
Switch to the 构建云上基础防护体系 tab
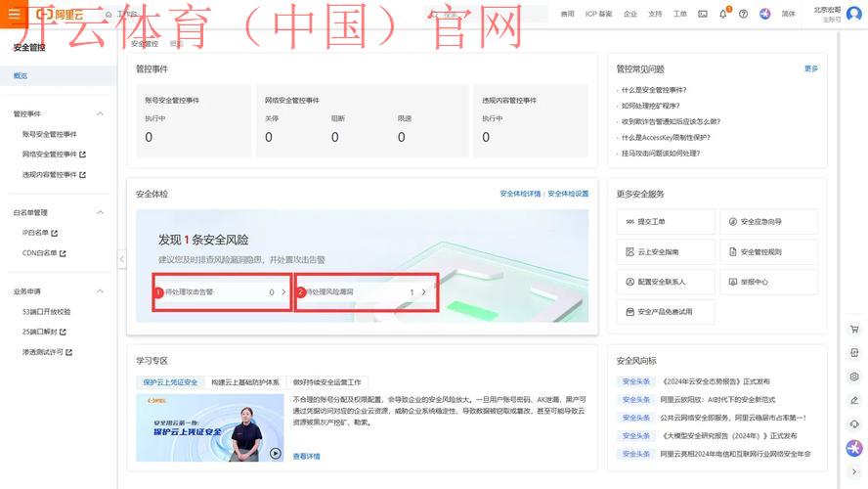(245, 382)
